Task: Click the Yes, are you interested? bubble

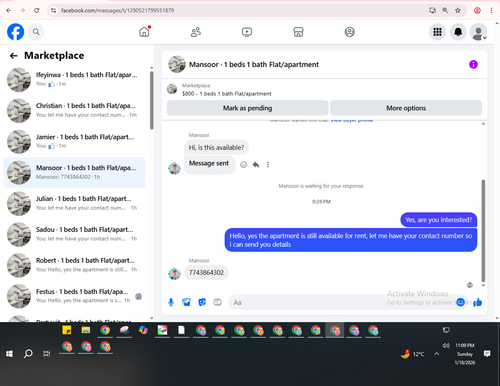Action: (439, 220)
